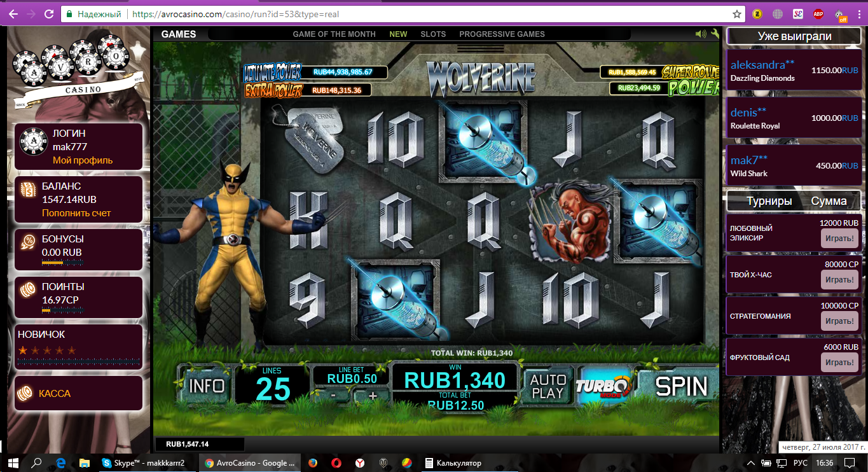The height and width of the screenshot is (472, 868).
Task: Open the Chrome three-dot menu
Action: tap(859, 13)
